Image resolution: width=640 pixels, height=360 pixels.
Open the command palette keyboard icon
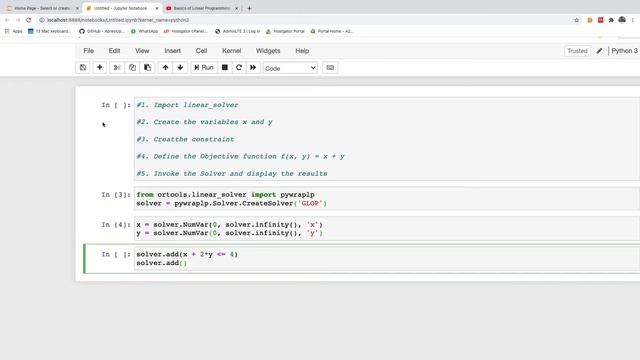click(330, 68)
